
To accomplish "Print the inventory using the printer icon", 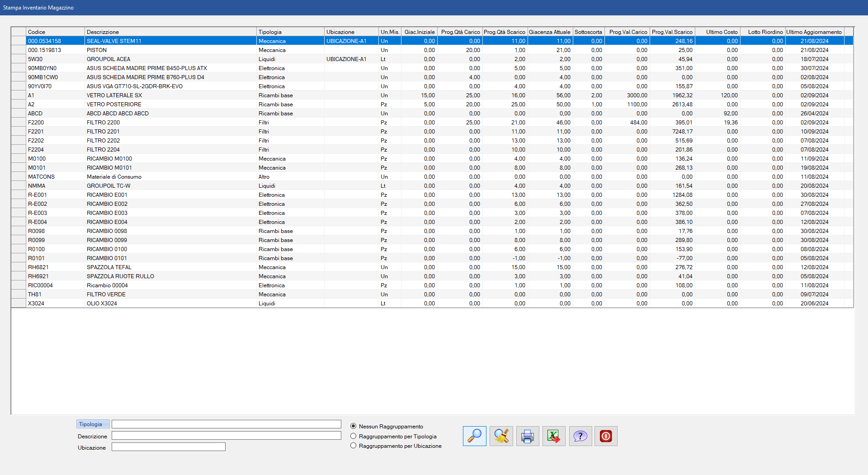I will 528,436.
